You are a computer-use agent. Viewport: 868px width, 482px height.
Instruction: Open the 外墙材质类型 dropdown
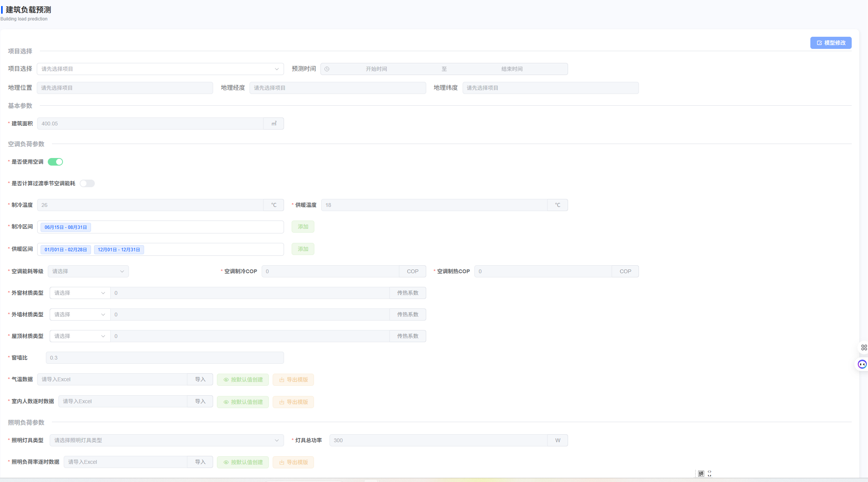point(80,315)
